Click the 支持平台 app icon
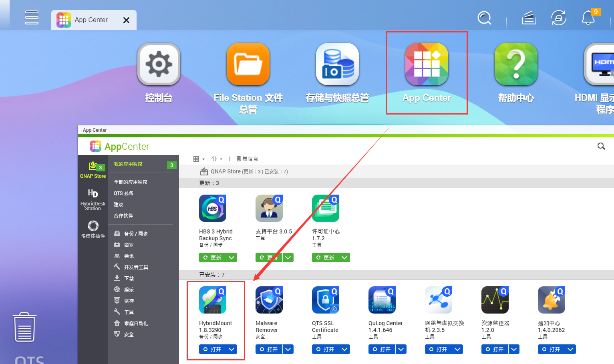The height and width of the screenshot is (364, 614). click(x=269, y=208)
